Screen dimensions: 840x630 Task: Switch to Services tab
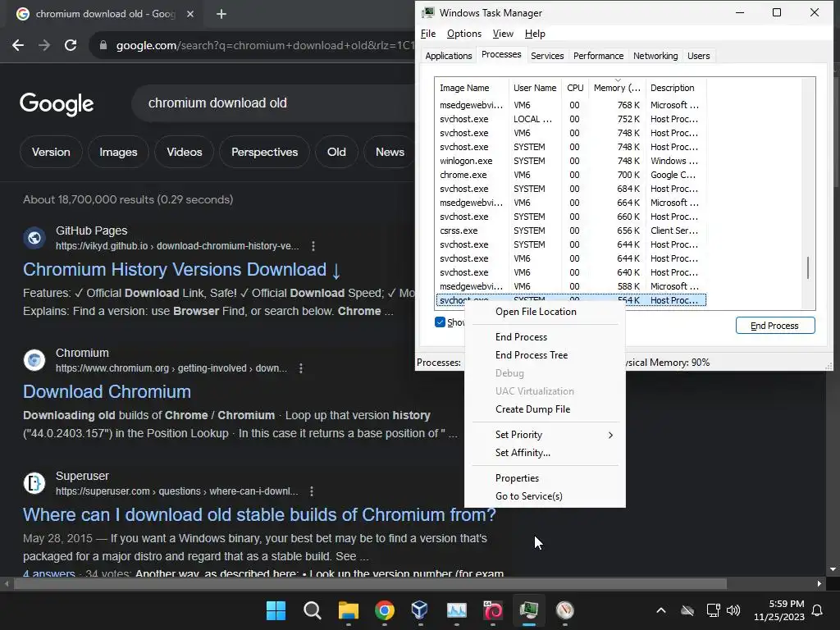pos(547,56)
